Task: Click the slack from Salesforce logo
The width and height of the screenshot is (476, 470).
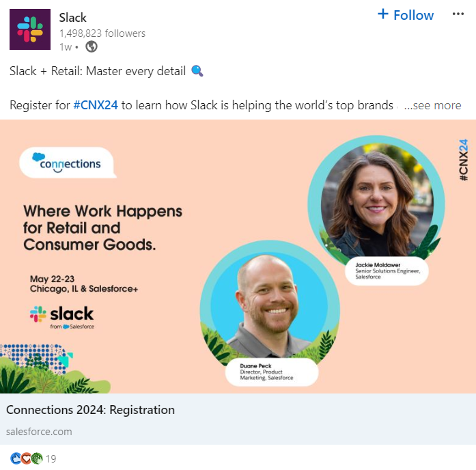Action: pyautogui.click(x=62, y=317)
